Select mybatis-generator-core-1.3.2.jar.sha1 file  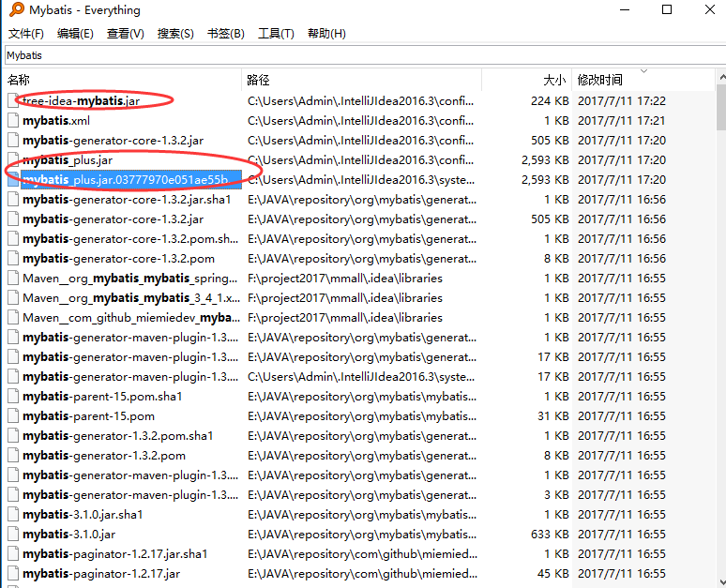(x=127, y=200)
